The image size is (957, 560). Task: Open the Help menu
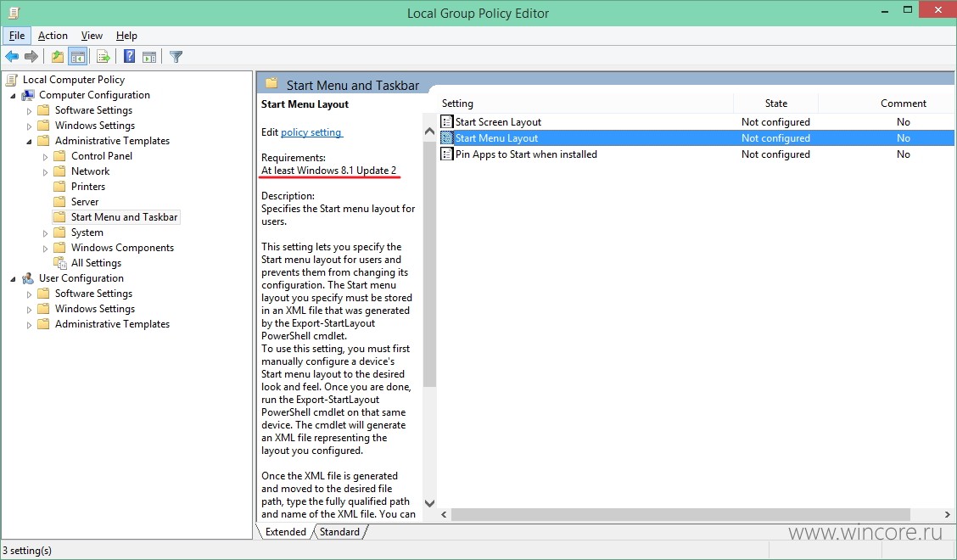[126, 36]
